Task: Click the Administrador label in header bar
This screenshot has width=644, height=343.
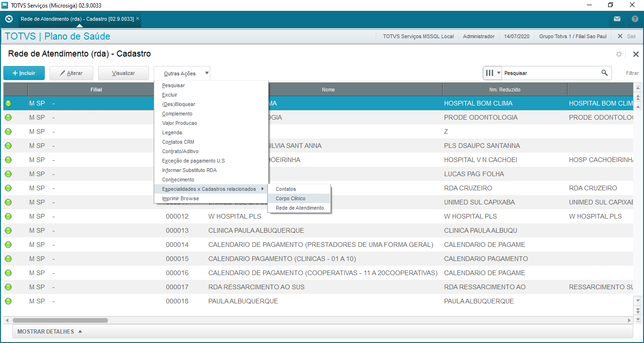Action: [x=479, y=36]
